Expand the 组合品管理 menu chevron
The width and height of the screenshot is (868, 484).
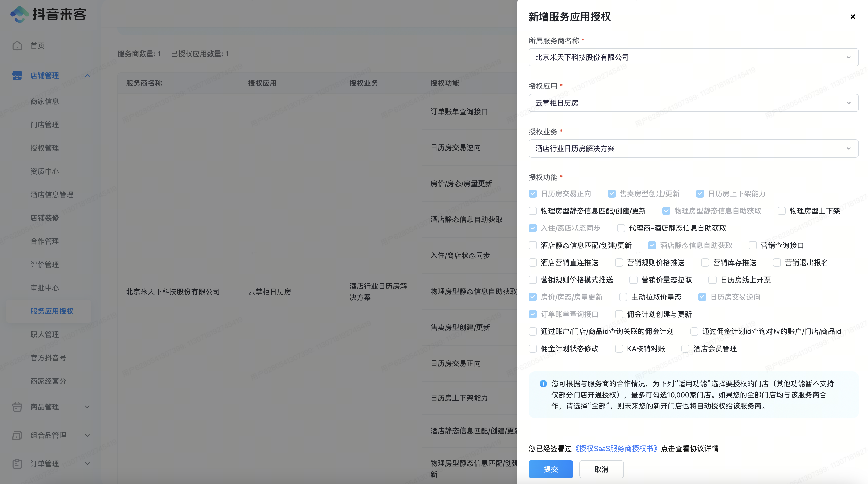[87, 435]
